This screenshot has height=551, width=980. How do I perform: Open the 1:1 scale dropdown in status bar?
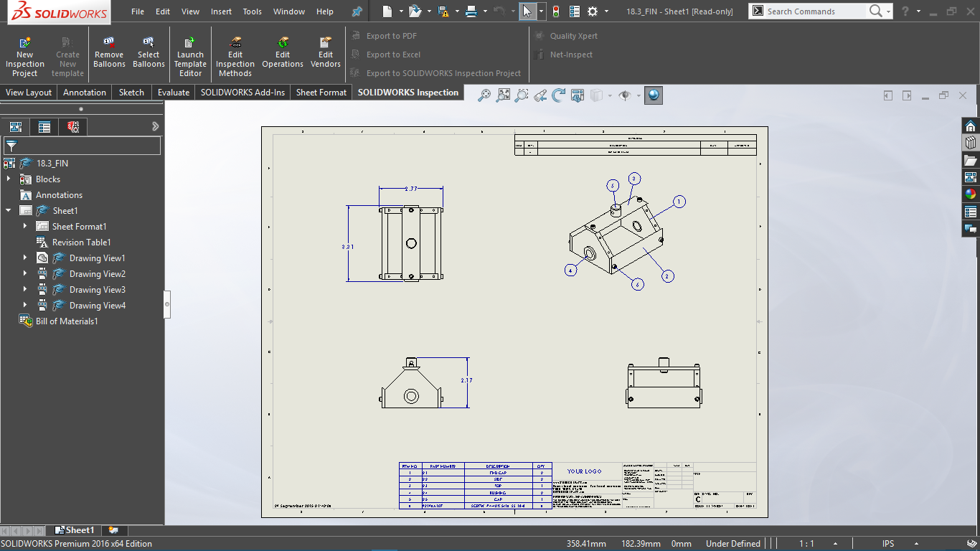(x=834, y=543)
